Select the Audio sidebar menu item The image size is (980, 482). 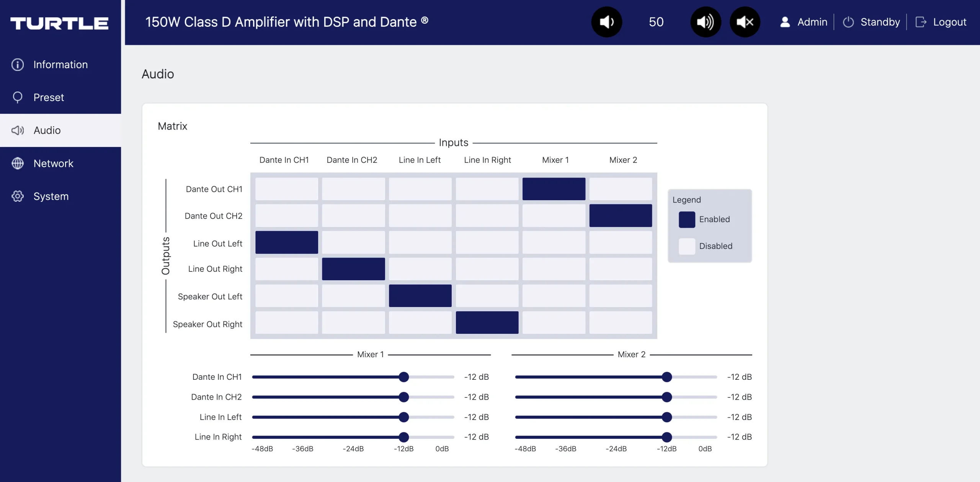point(47,131)
